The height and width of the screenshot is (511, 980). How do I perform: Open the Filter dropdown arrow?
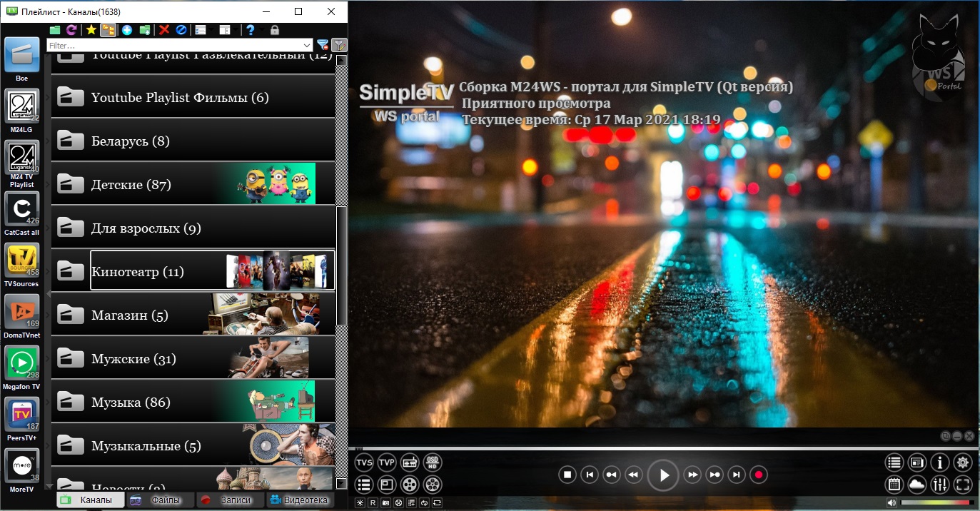(x=307, y=45)
